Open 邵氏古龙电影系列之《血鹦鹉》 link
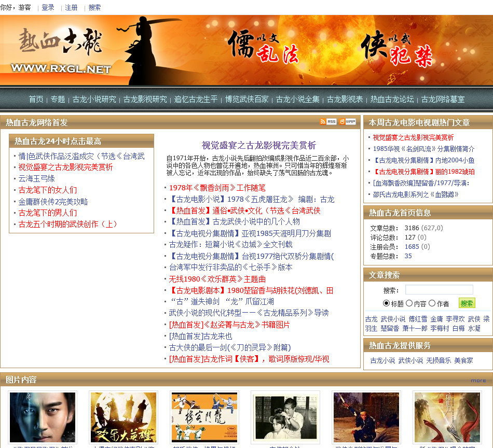The height and width of the screenshot is (448, 493). point(416,194)
